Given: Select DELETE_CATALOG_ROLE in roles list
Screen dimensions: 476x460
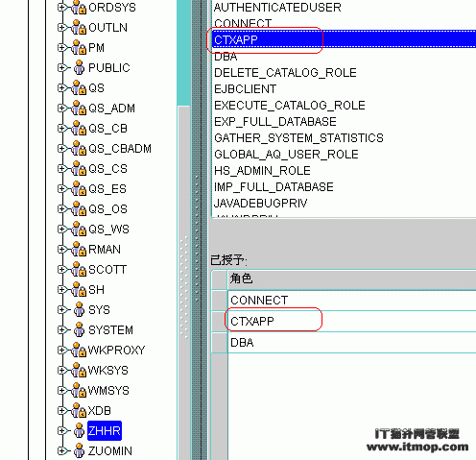Looking at the screenshot, I should [x=285, y=73].
